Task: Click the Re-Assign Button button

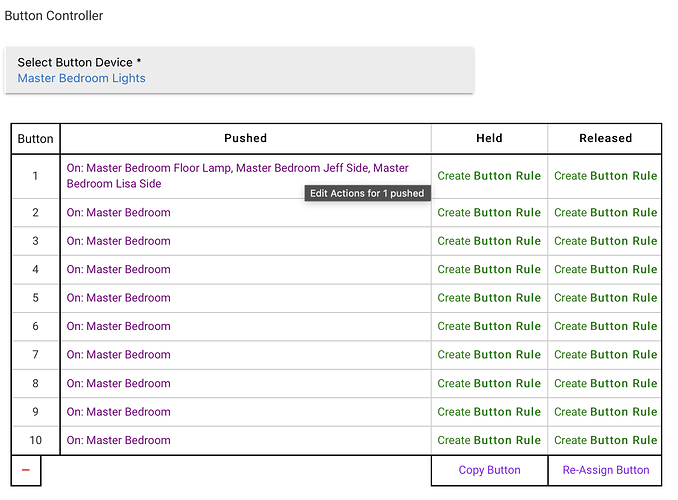Action: (605, 470)
